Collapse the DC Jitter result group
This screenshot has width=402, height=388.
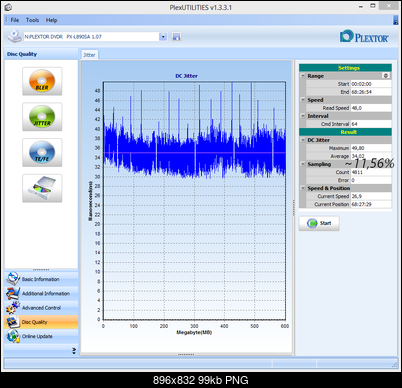(303, 140)
